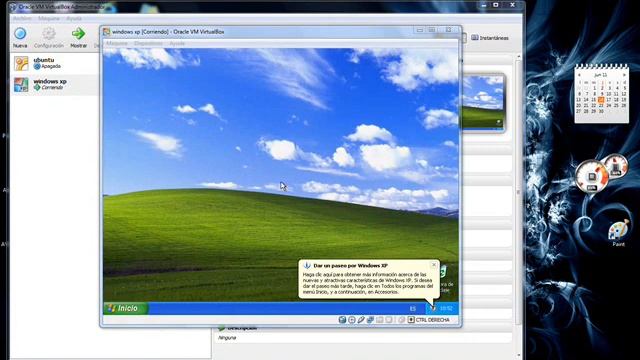The image size is (640, 360).
Task: Click the USB pen icon in the VM status bar
Action: 361,320
